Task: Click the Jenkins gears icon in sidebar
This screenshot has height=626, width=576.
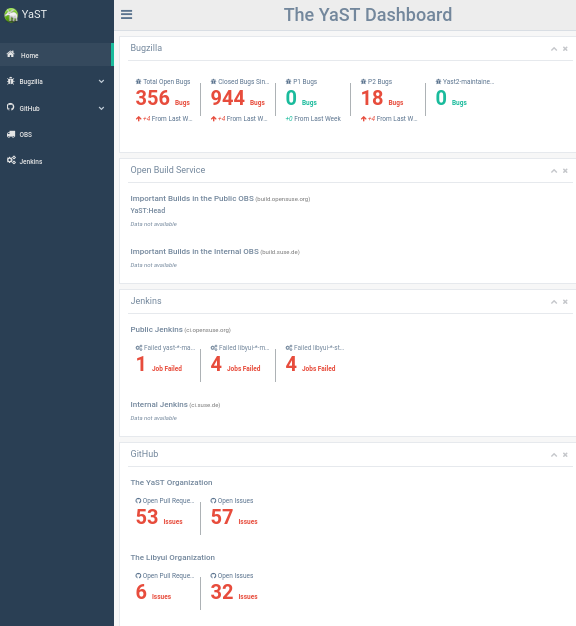Action: 11,160
